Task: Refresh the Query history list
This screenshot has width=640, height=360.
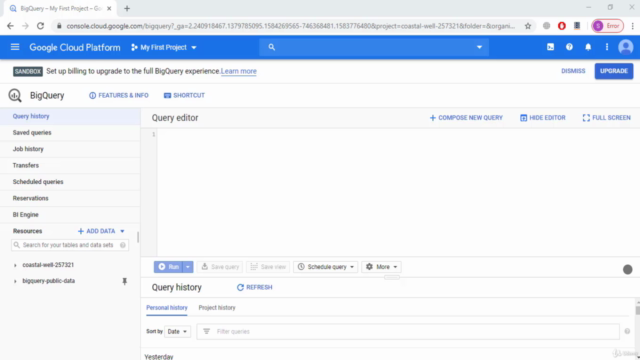Action: [x=255, y=287]
